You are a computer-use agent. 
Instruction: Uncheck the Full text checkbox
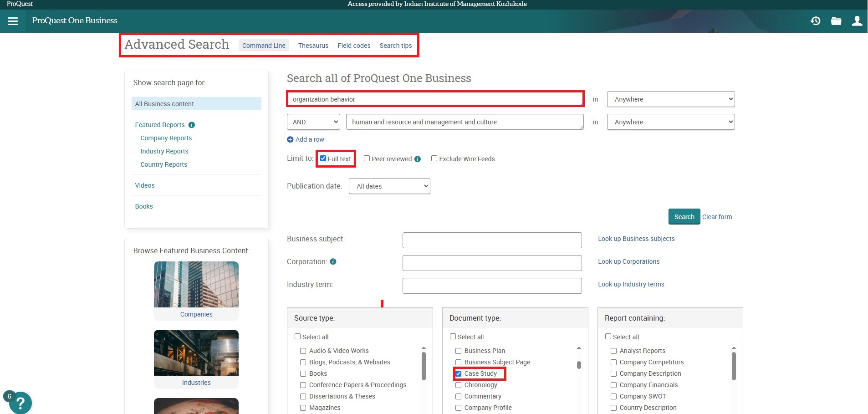[x=323, y=158]
